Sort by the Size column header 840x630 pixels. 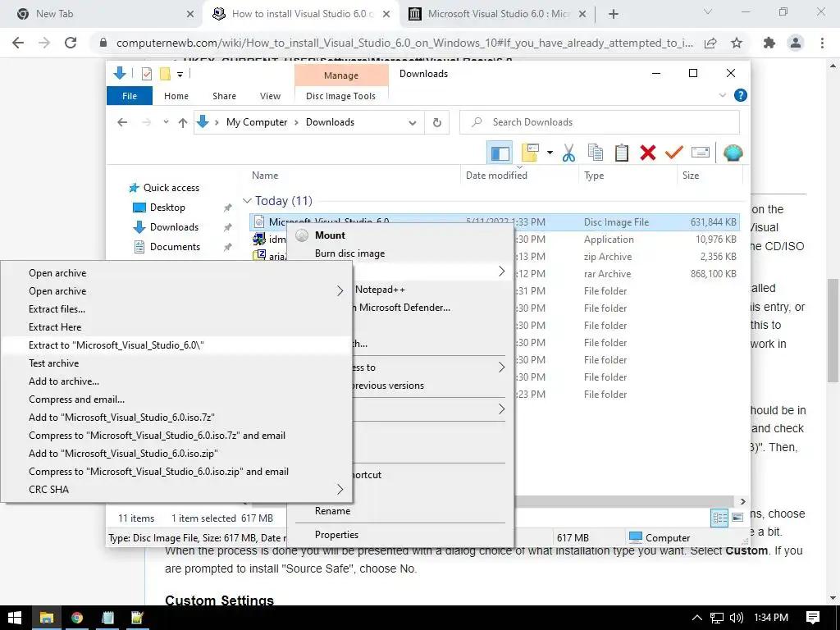[691, 176]
